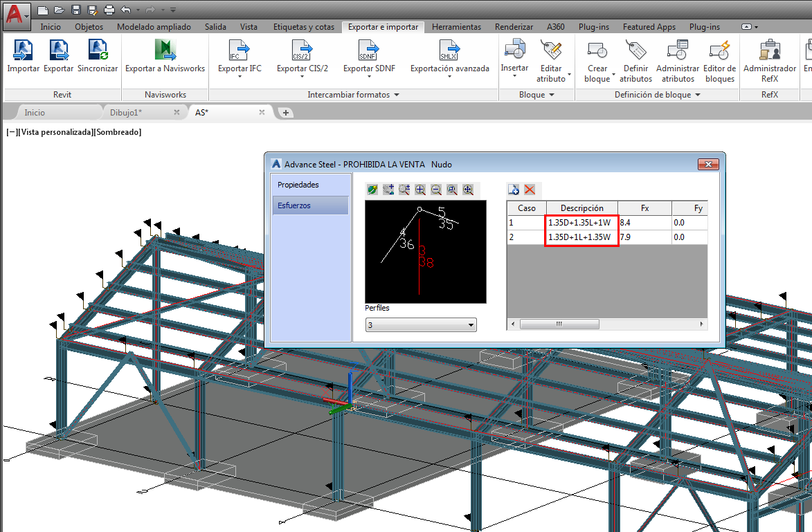Click the realtime zoom icon in Nudo dialog
The image size is (812, 532).
[x=404, y=190]
